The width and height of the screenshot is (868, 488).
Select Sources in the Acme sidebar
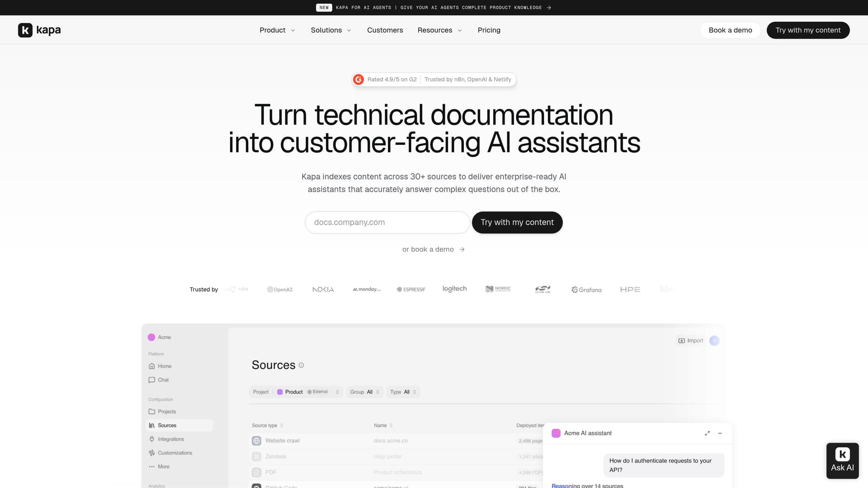(x=180, y=426)
